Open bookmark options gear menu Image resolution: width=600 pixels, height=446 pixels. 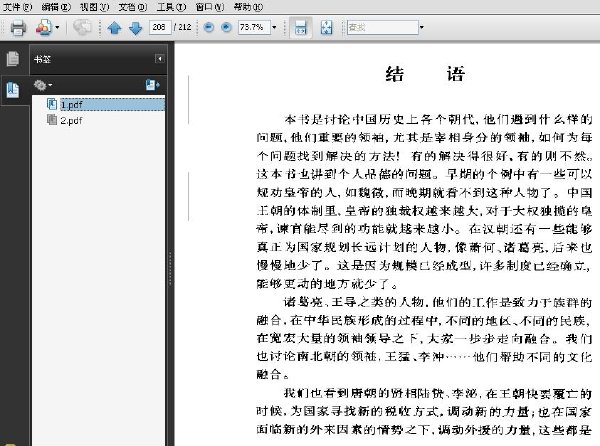[x=42, y=85]
